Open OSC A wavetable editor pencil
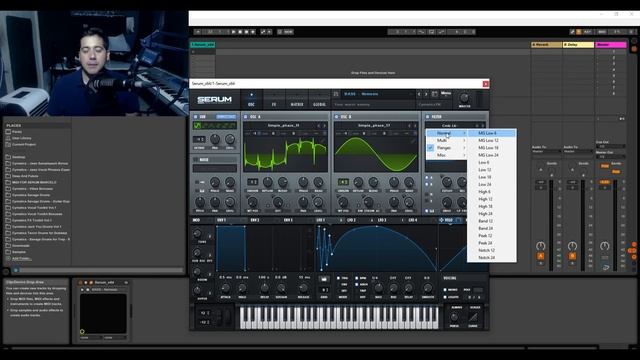This screenshot has height=360, width=640. [x=323, y=141]
